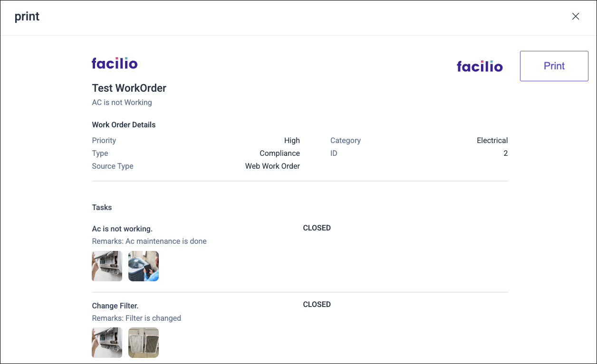The width and height of the screenshot is (597, 364).
Task: Click the 'Ac is not working.' task title
Action: pos(122,229)
